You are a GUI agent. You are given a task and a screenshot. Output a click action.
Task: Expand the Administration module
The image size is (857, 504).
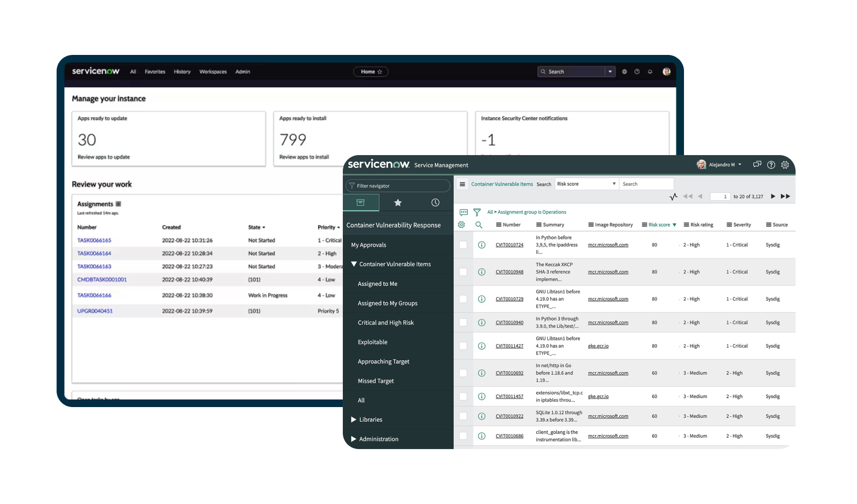tap(354, 439)
